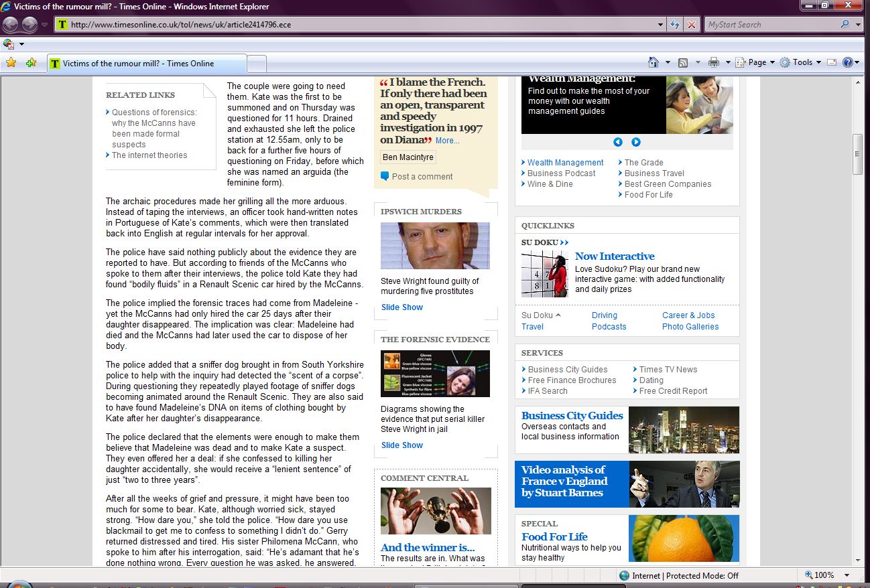The width and height of the screenshot is (870, 588).
Task: Open the Page menu dropdown
Action: click(x=757, y=62)
